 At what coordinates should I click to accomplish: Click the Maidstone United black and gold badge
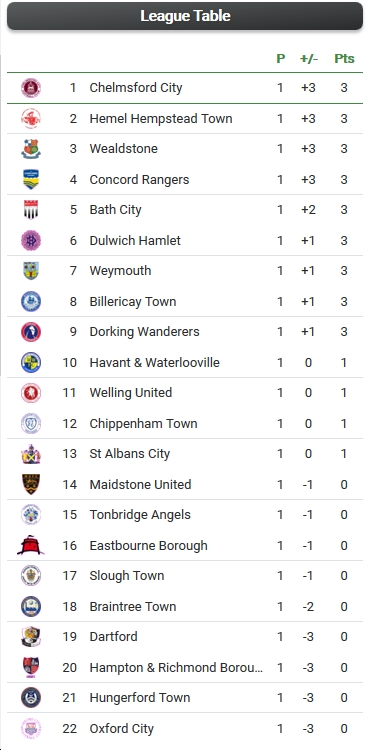coord(31,485)
